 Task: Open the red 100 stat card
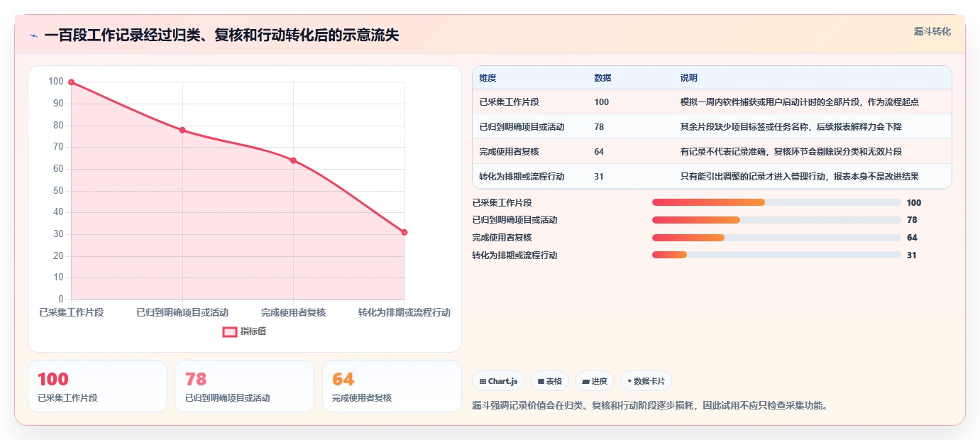(97, 386)
